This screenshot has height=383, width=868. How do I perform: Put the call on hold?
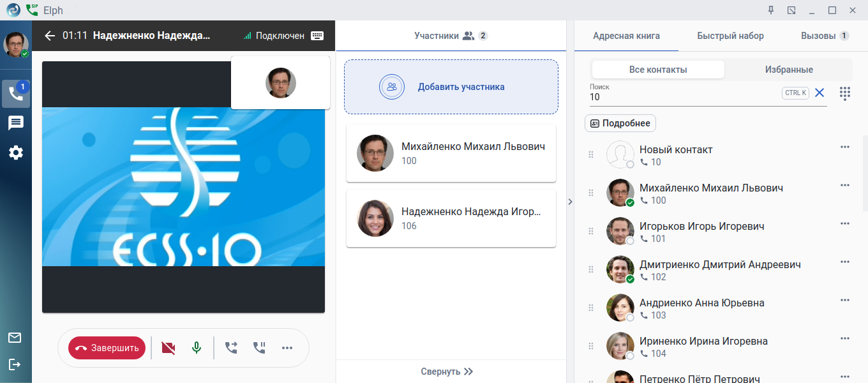pos(259,348)
